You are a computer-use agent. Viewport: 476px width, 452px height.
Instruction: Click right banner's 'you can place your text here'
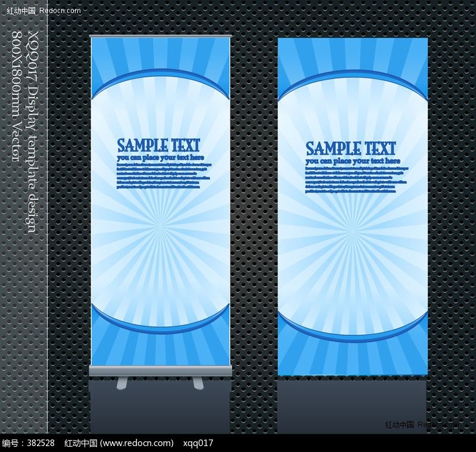pos(353,161)
